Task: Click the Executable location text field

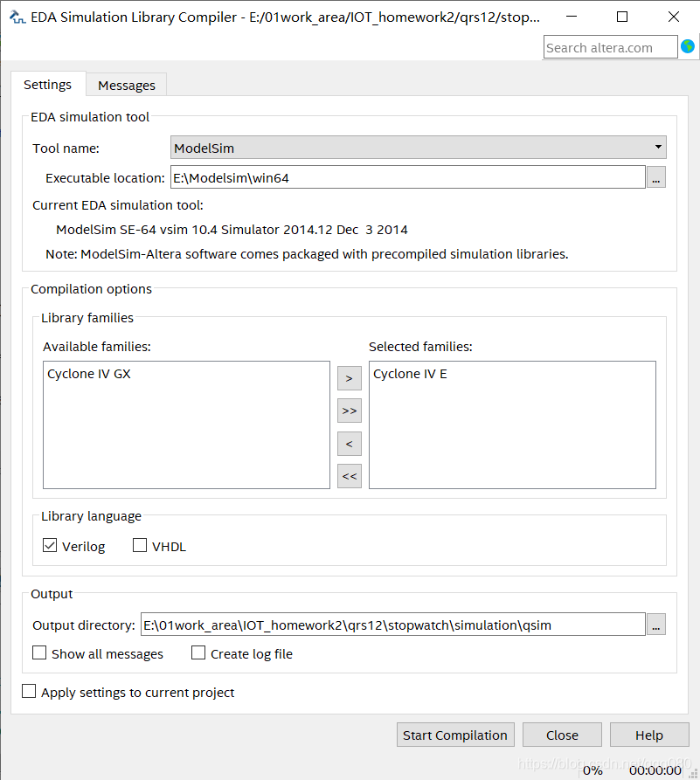Action: 408,177
